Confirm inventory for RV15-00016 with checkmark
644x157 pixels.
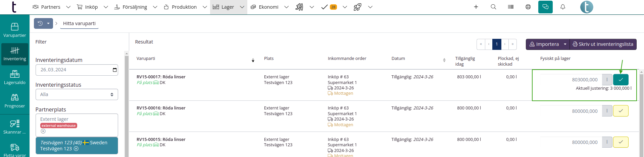click(x=621, y=111)
